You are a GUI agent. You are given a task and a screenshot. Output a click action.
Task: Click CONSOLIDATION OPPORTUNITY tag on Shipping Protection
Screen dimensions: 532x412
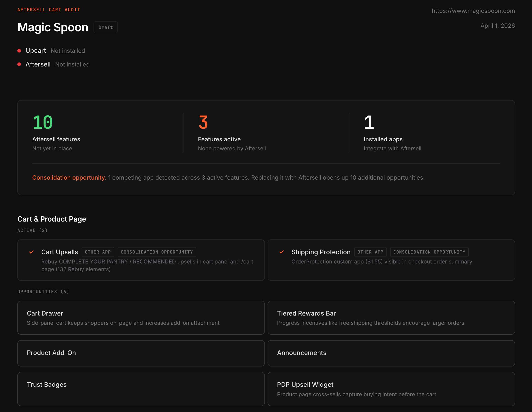(429, 252)
